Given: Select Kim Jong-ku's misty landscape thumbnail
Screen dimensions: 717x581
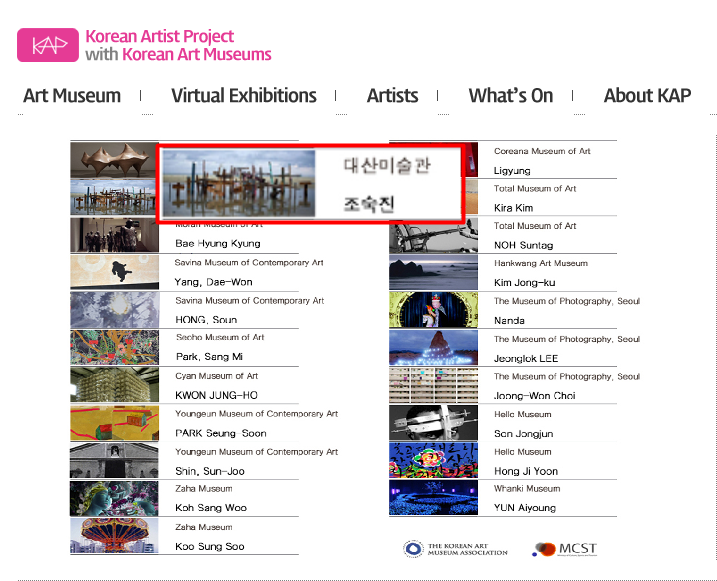Looking at the screenshot, I should pos(433,273).
